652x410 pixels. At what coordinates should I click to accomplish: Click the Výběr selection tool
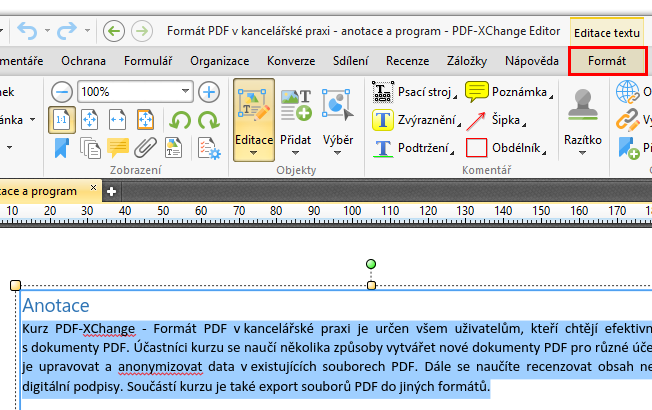click(338, 114)
